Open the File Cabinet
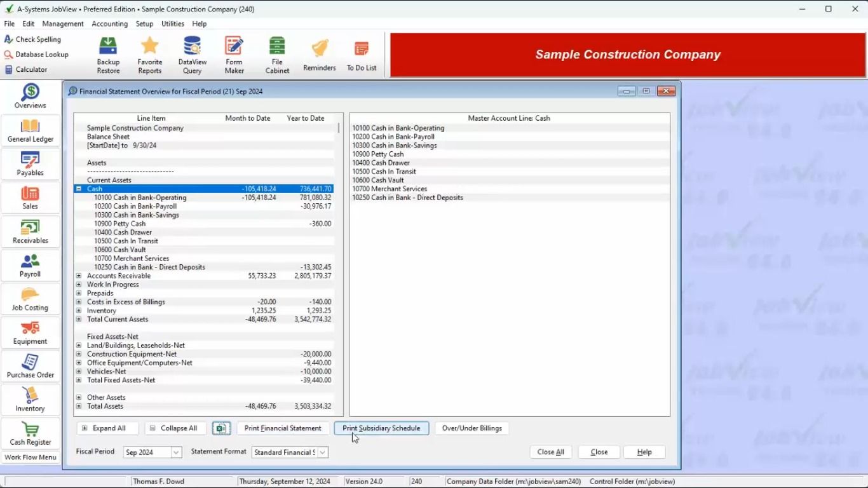 pyautogui.click(x=277, y=55)
